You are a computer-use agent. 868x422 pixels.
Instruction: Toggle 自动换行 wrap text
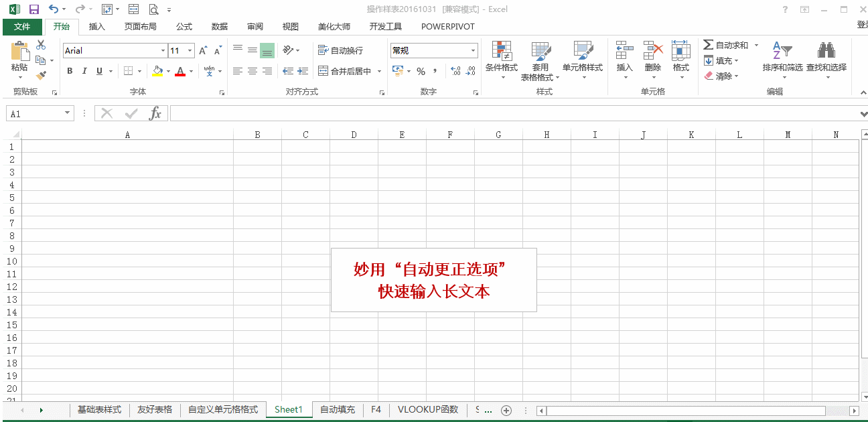(x=341, y=50)
